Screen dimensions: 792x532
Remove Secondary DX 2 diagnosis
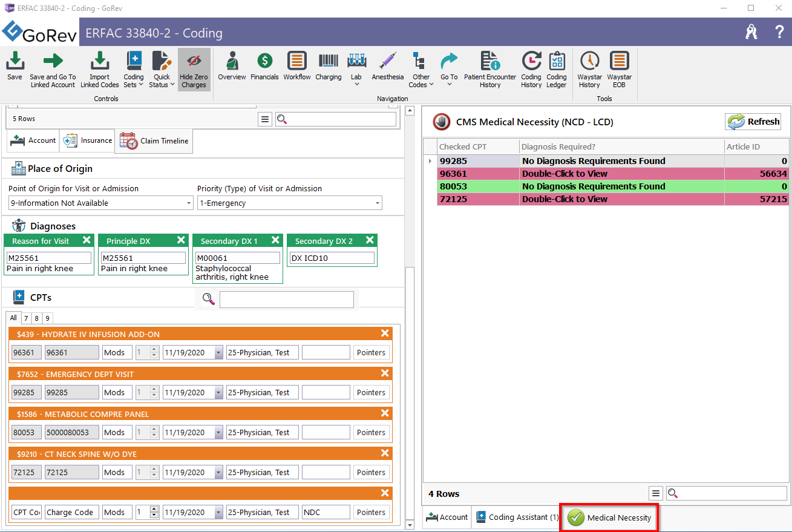click(x=370, y=240)
